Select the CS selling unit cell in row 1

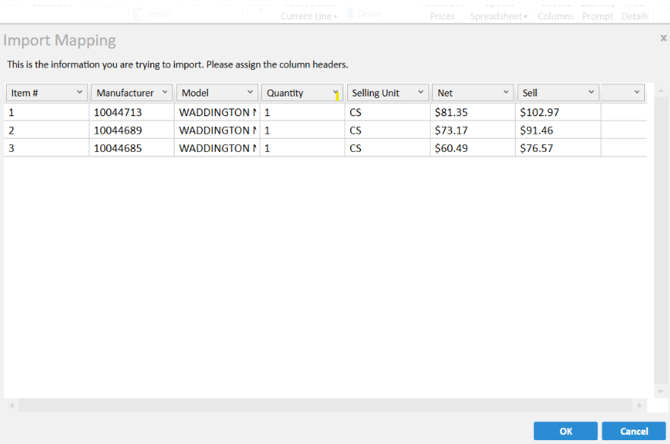[388, 112]
